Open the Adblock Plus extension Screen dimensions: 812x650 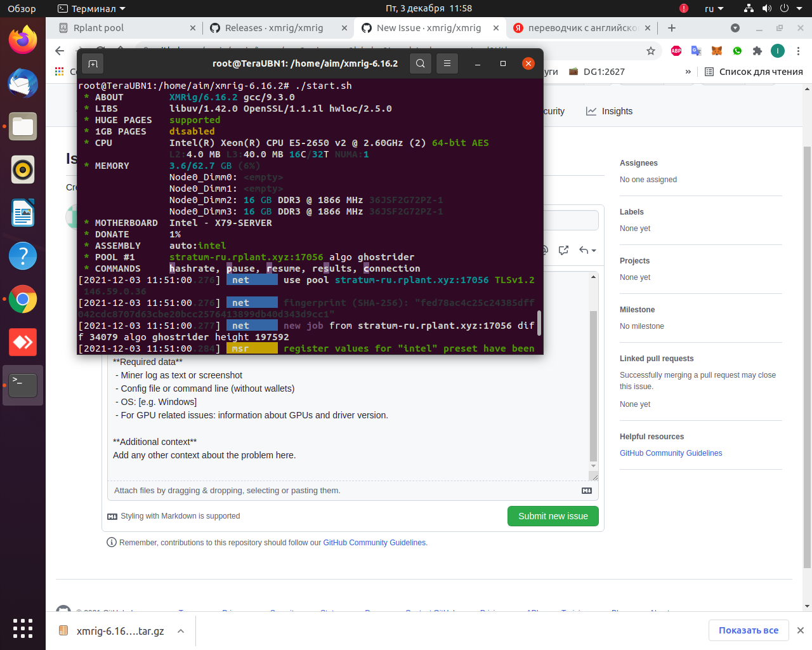click(676, 51)
